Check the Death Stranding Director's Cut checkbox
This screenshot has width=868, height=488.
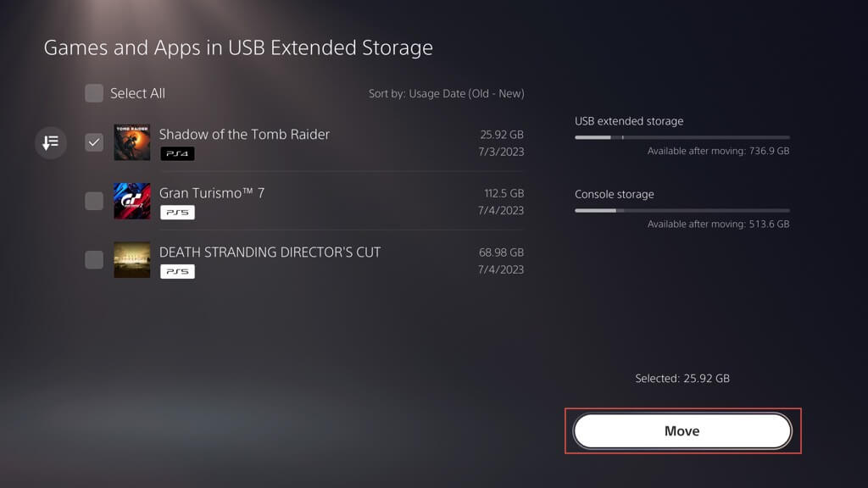tap(94, 260)
